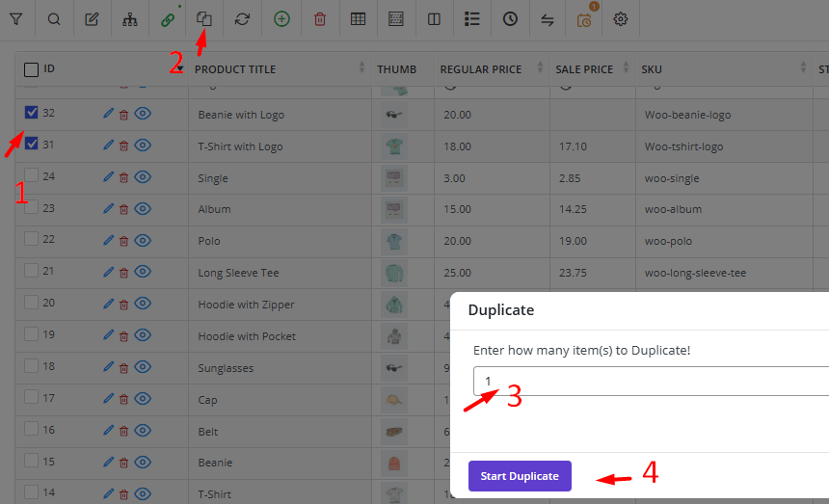
Task: Open the bulk edit pencil icon
Action: pyautogui.click(x=92, y=19)
